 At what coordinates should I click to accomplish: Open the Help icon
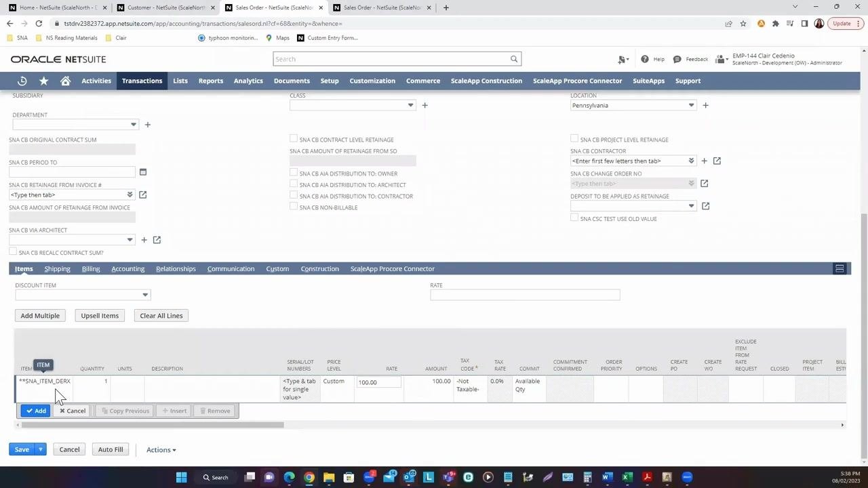tap(644, 59)
